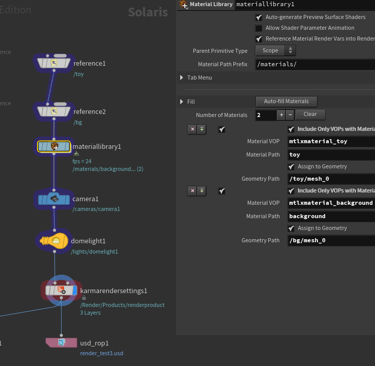The width and height of the screenshot is (375, 366).
Task: Toggle Include Only VOPs for mtlxmaterial_background
Action: [291, 191]
